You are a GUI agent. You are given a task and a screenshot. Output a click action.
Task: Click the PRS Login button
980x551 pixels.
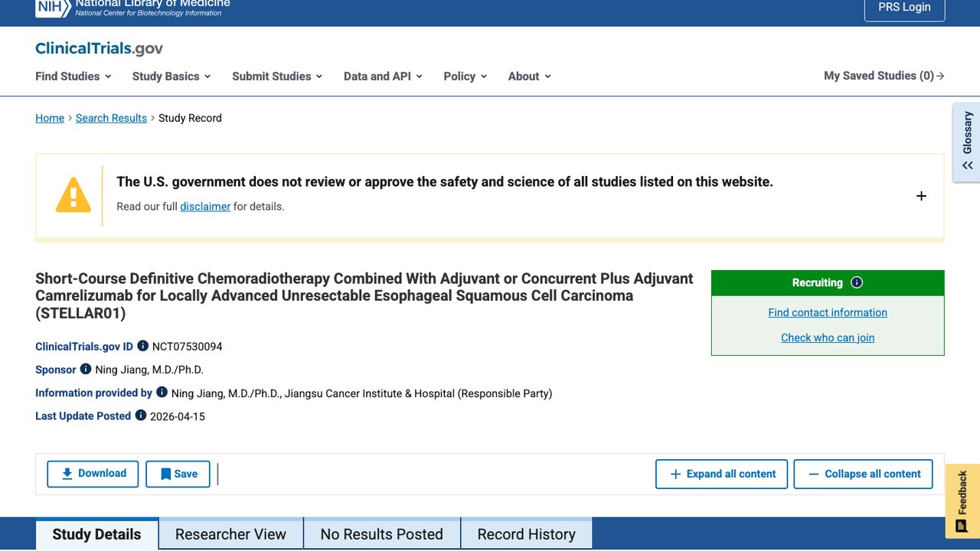[x=905, y=8]
